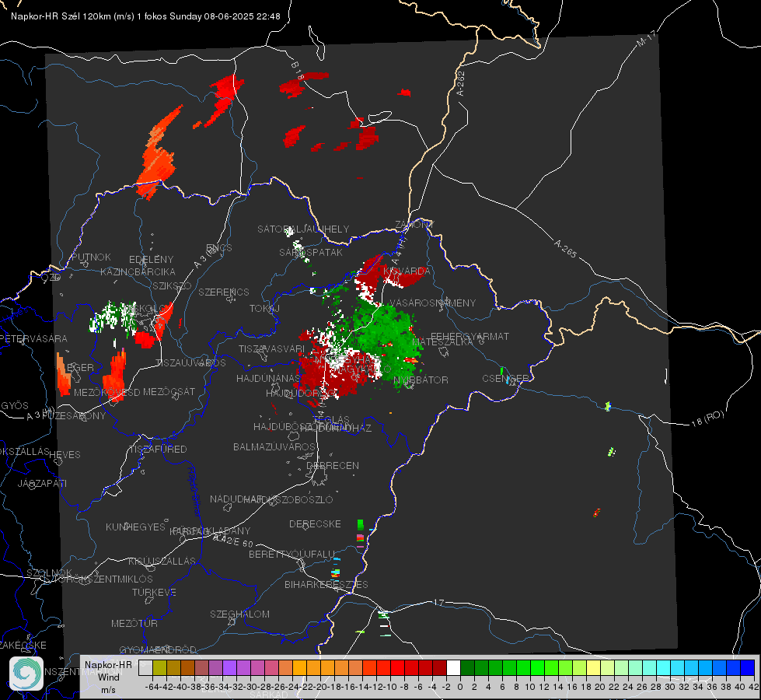
Task: Click the DEBRECEN city label
Action: (333, 465)
